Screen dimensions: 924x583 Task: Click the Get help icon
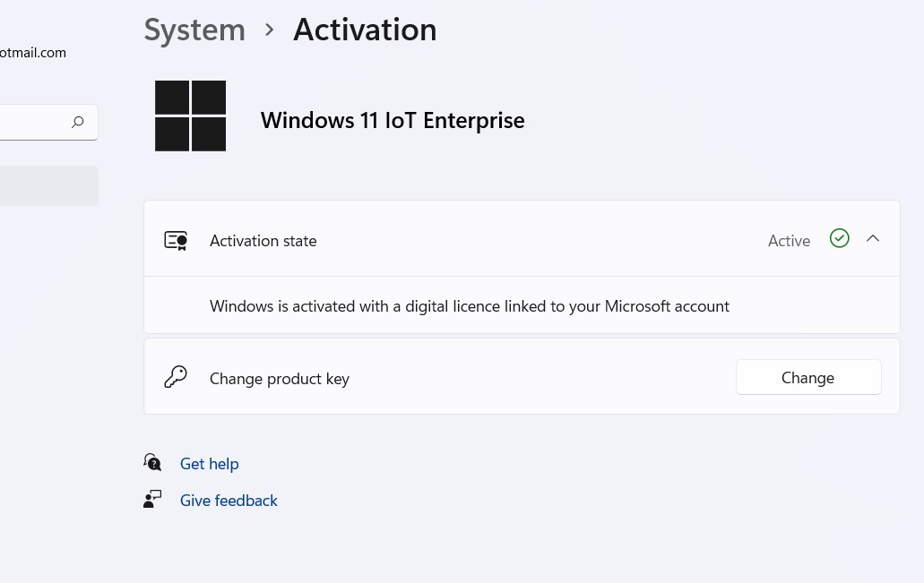[152, 463]
